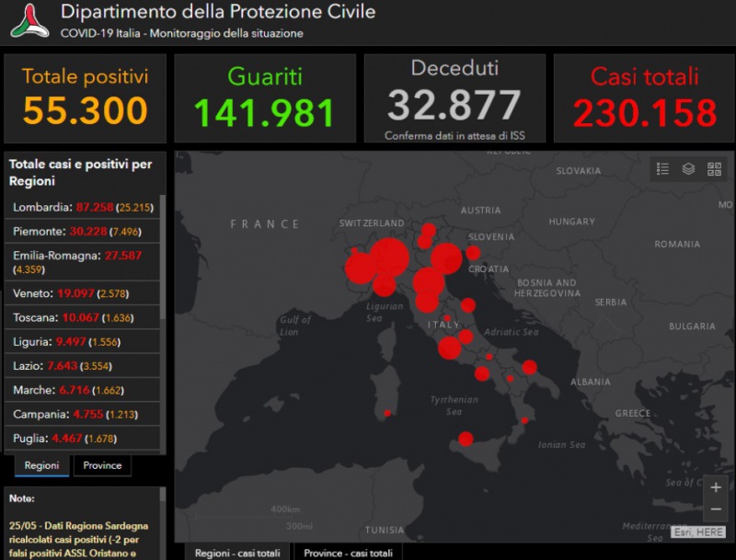736x560 pixels.
Task: Click the Protezione Civile logo
Action: click(29, 20)
